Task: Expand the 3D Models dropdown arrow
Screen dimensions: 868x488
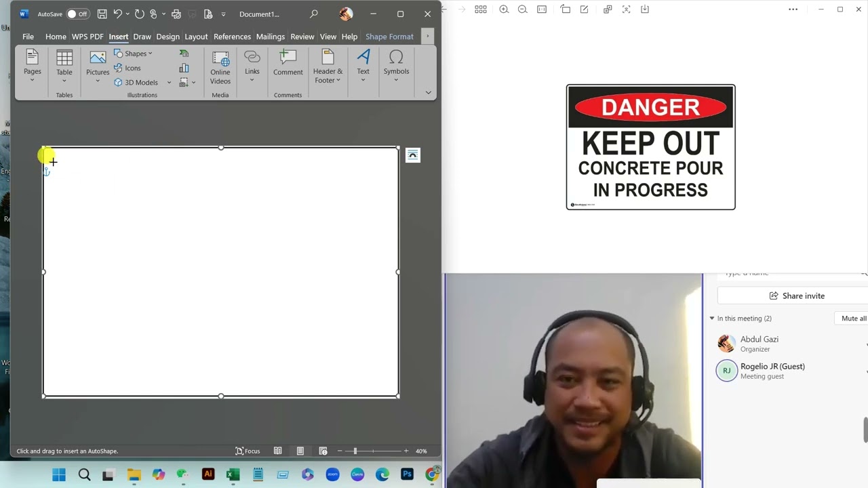Action: (169, 83)
